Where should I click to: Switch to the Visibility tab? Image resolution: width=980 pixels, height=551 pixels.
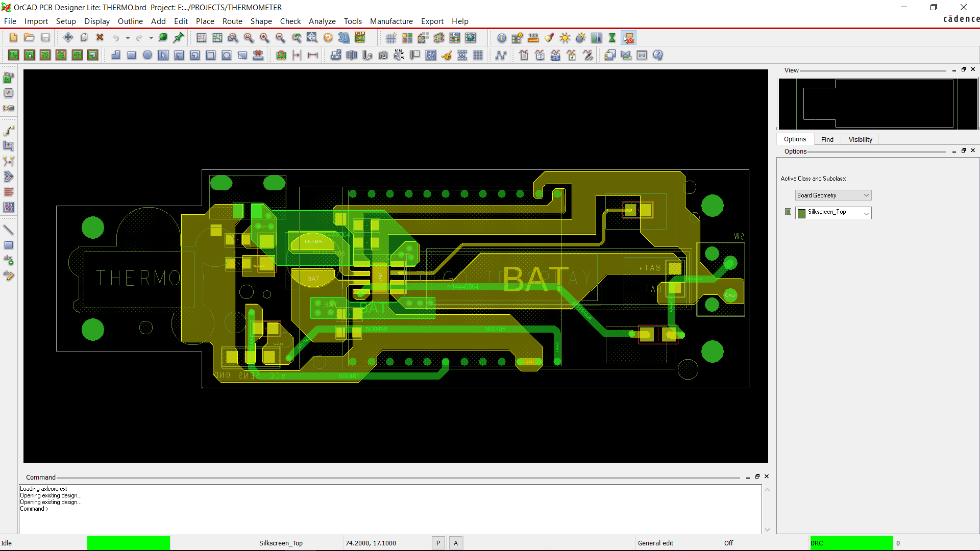tap(860, 139)
